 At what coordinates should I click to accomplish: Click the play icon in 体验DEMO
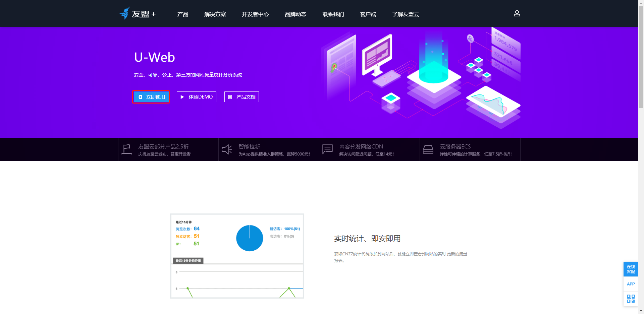click(x=182, y=97)
